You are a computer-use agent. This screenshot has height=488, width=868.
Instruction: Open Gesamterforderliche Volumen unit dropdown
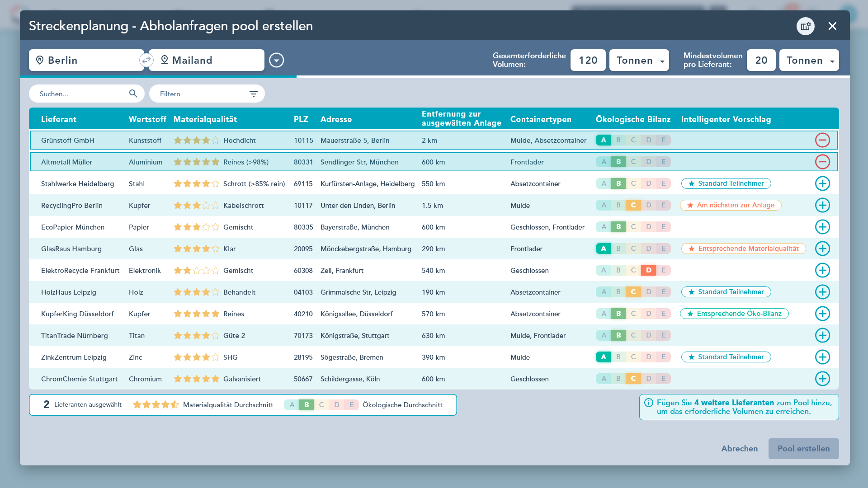(639, 60)
